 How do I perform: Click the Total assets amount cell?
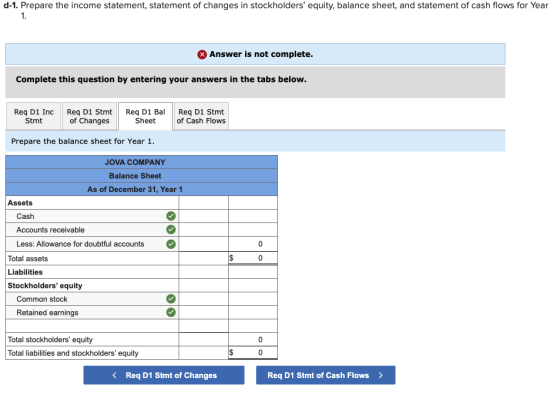click(x=253, y=258)
